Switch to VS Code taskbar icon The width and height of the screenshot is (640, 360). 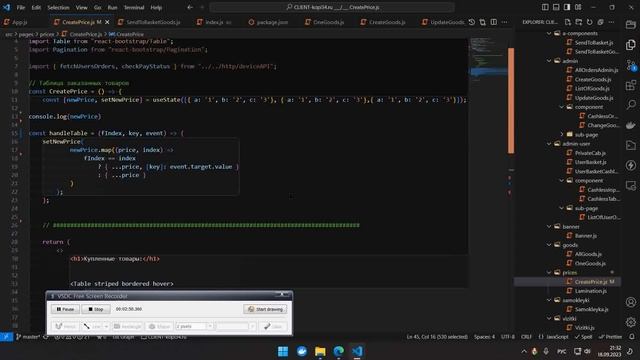point(357,351)
